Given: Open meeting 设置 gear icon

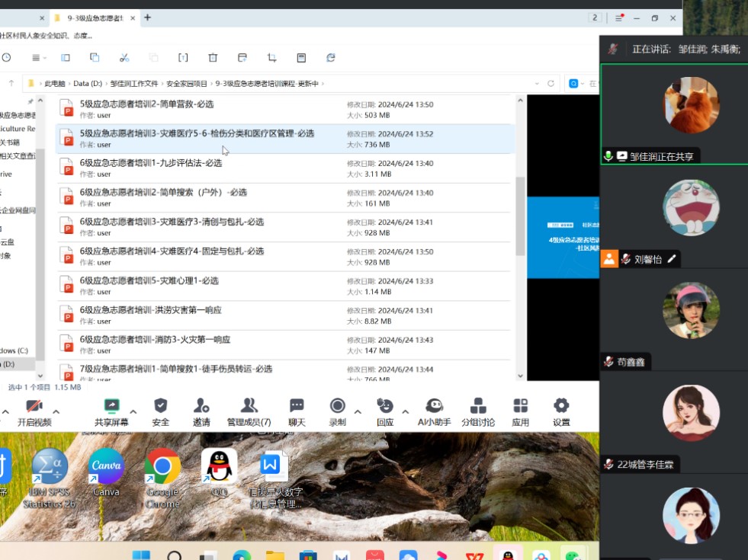Looking at the screenshot, I should [561, 406].
